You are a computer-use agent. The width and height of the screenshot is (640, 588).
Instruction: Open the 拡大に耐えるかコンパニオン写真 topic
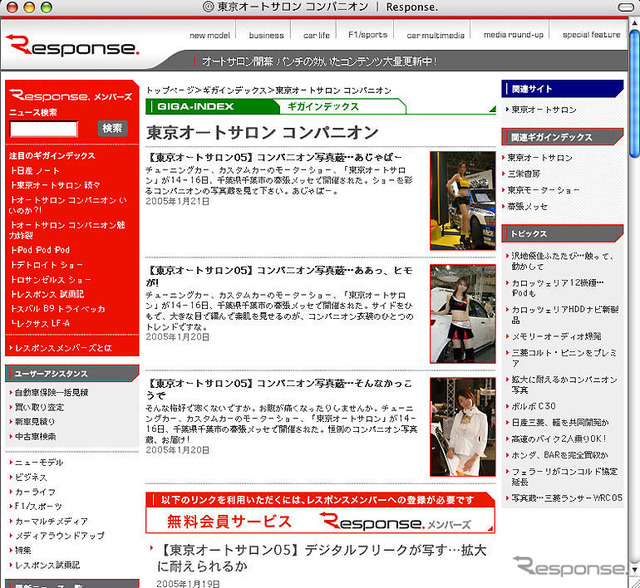563,385
